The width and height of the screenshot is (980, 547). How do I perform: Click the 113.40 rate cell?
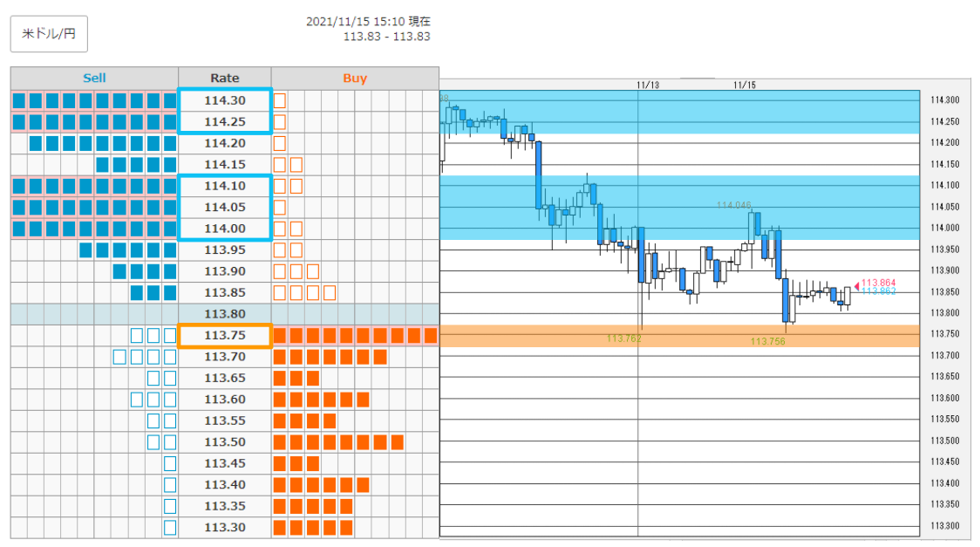(225, 484)
